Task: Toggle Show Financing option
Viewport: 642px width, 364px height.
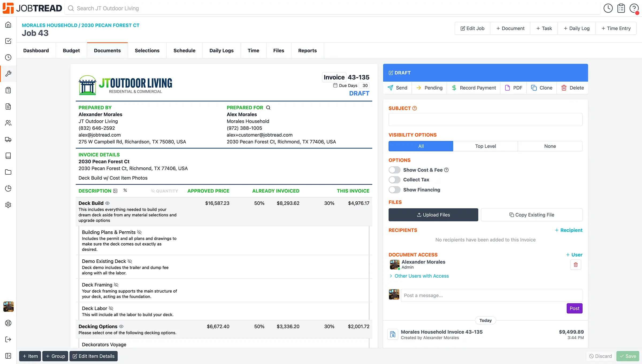Action: (395, 190)
